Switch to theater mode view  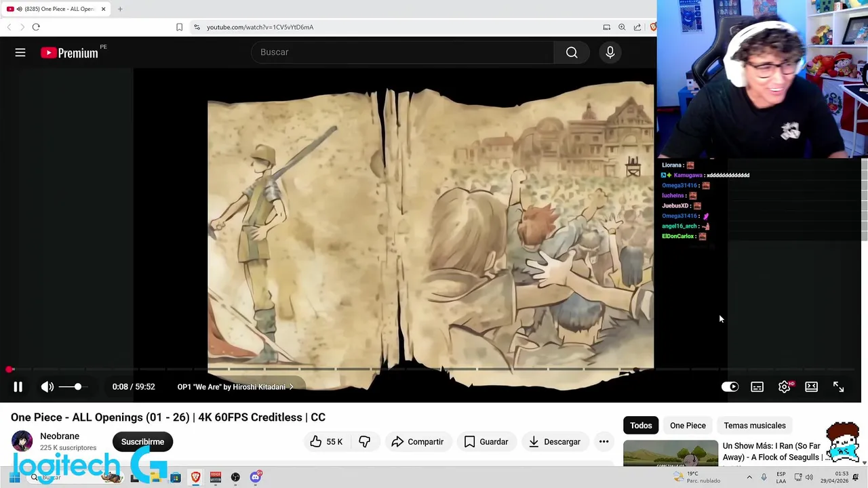(x=811, y=386)
